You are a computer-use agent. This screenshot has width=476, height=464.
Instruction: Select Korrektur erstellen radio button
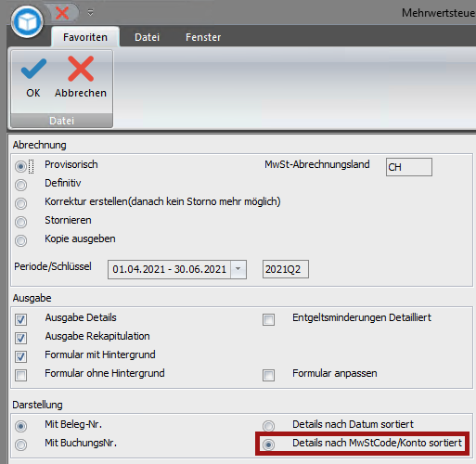point(20,203)
